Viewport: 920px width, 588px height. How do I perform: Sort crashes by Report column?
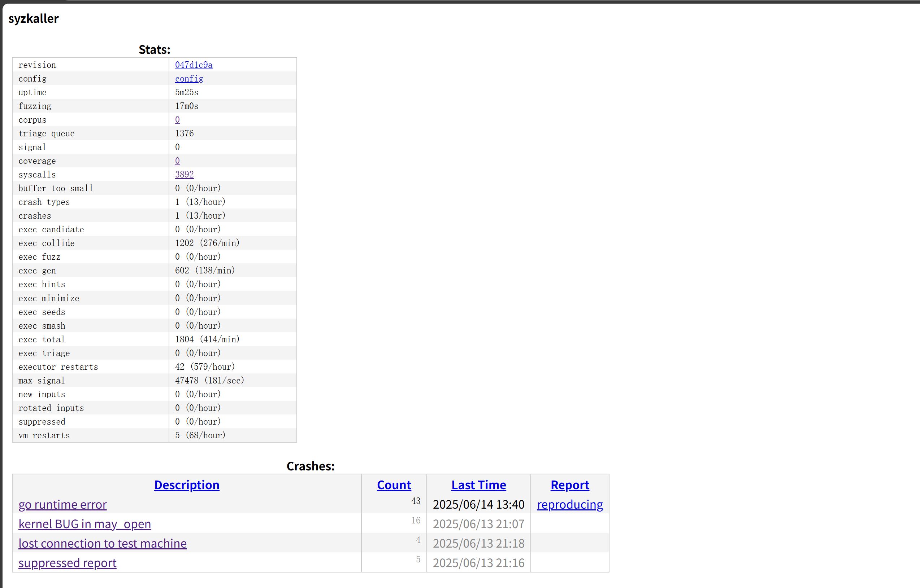click(569, 485)
